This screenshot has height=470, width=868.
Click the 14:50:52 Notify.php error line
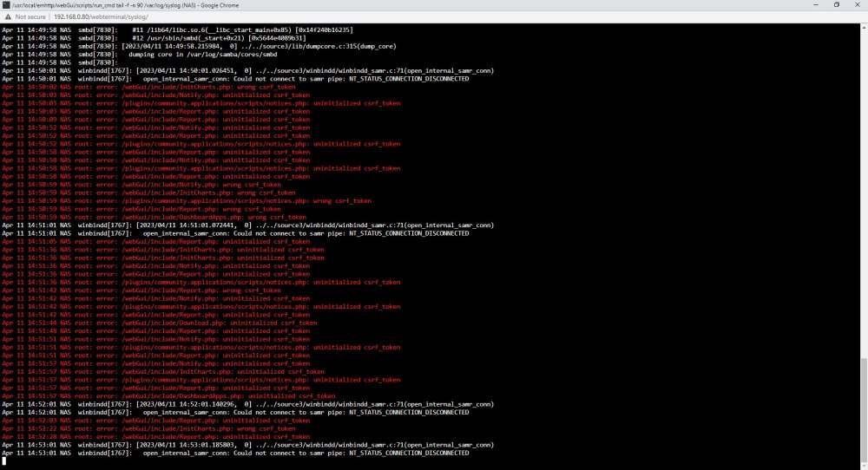pyautogui.click(x=155, y=127)
